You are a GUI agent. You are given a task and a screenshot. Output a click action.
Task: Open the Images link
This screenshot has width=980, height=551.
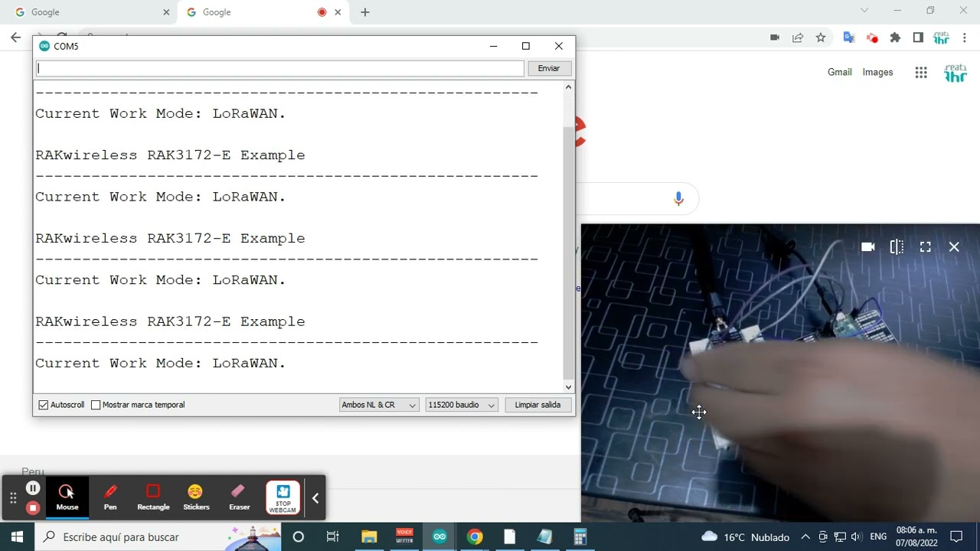pyautogui.click(x=877, y=72)
